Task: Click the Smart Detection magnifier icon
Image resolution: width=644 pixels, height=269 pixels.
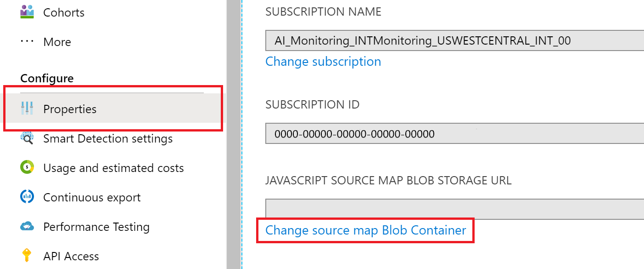Action: point(28,138)
